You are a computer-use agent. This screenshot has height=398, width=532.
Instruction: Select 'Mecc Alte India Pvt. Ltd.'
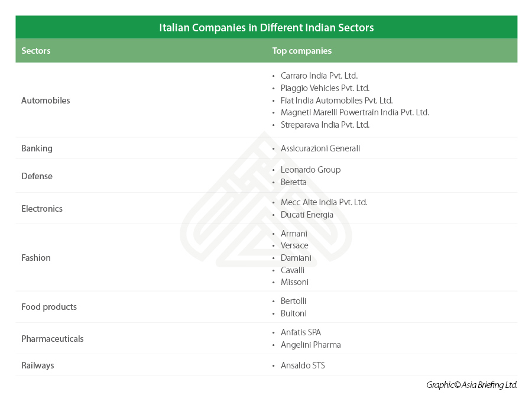tap(324, 202)
